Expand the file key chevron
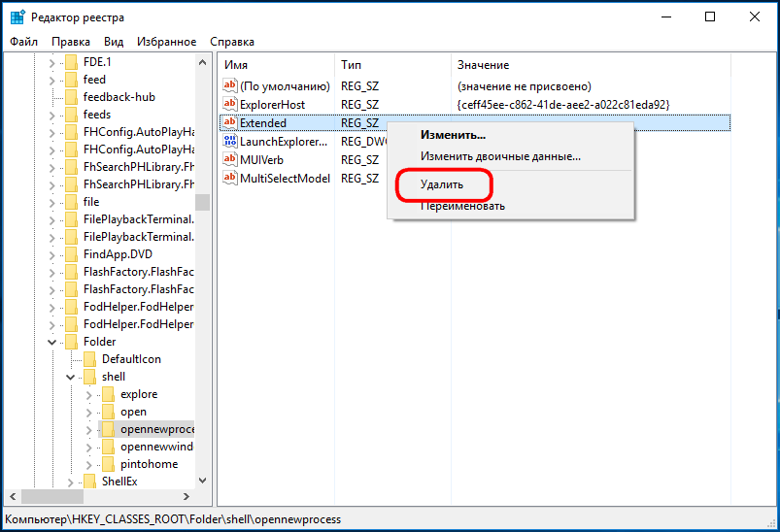The width and height of the screenshot is (780, 532). [x=51, y=202]
